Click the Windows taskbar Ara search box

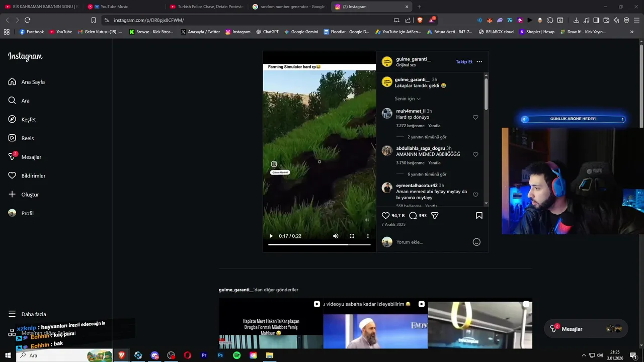[64, 355]
